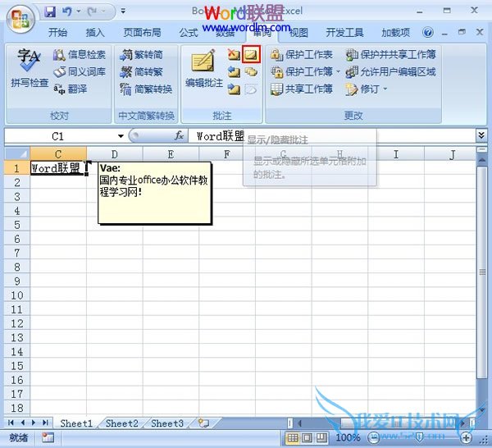The height and width of the screenshot is (448, 492).
Task: Select column C header
Action: coord(58,154)
